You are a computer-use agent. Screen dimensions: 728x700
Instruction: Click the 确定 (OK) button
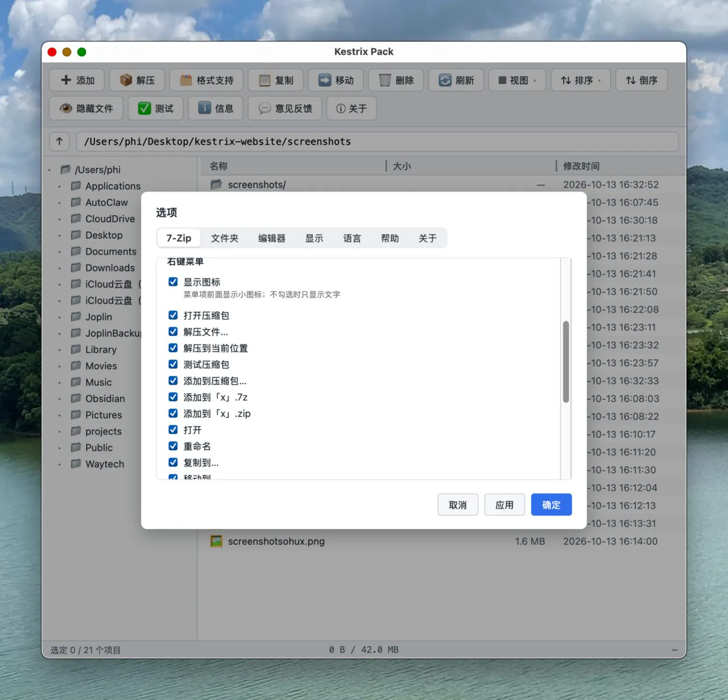click(551, 504)
